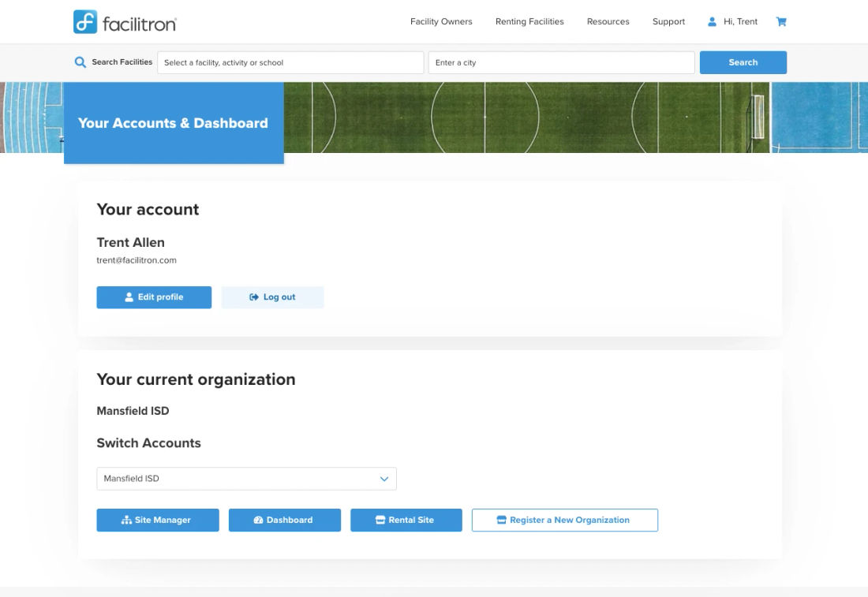Click the Log out button
868x597 pixels.
(x=272, y=297)
